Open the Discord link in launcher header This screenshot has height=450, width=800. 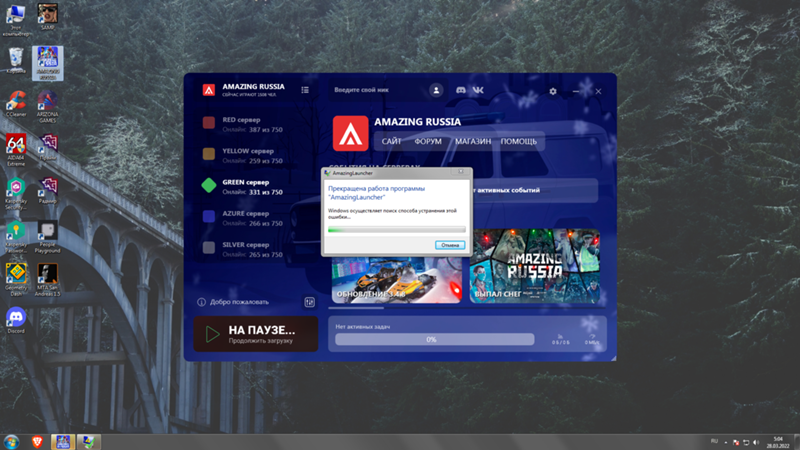(461, 90)
